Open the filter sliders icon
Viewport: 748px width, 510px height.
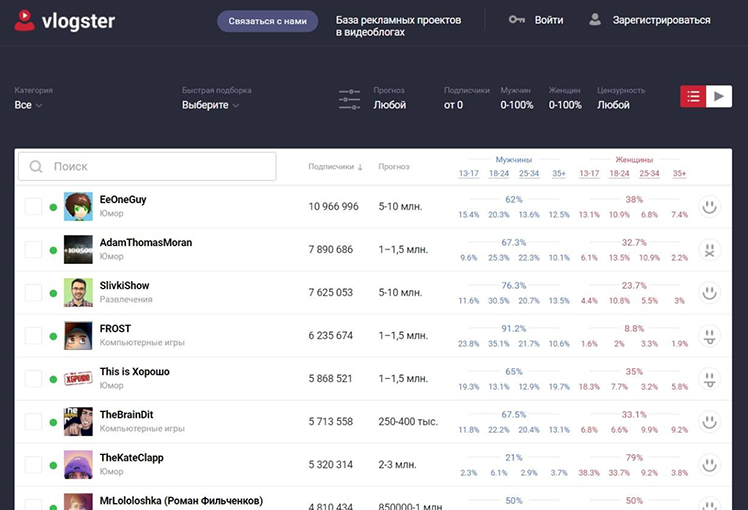[350, 100]
